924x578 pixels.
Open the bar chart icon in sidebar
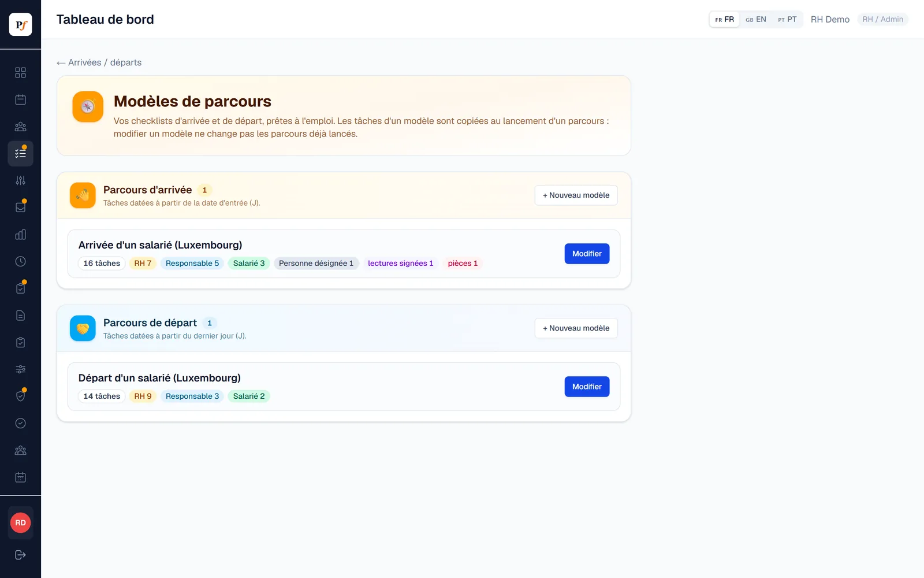tap(20, 235)
